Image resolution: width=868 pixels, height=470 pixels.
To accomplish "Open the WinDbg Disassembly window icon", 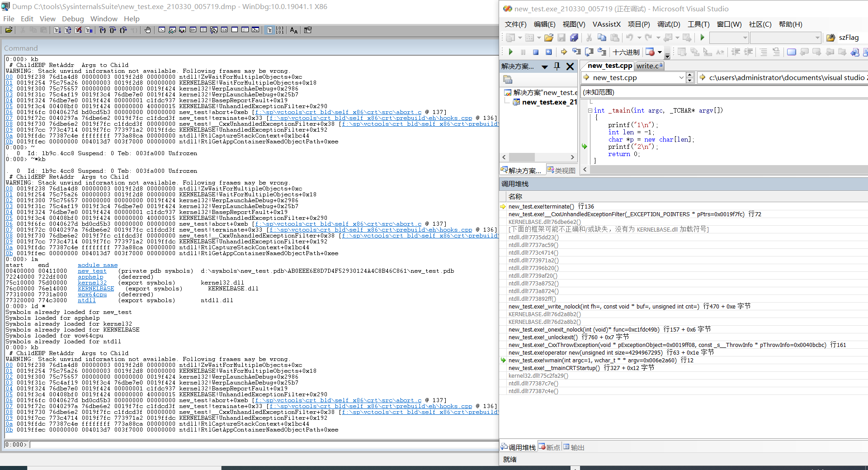I will coord(224,30).
